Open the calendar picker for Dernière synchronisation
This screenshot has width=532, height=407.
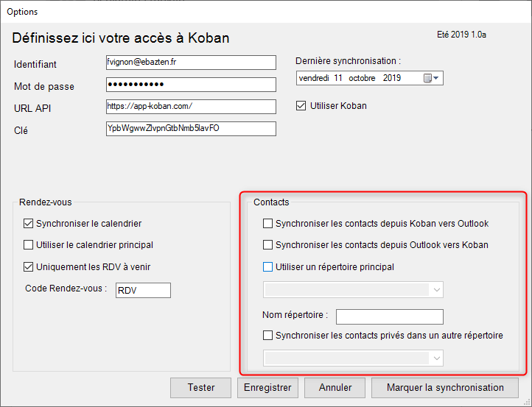(x=432, y=78)
